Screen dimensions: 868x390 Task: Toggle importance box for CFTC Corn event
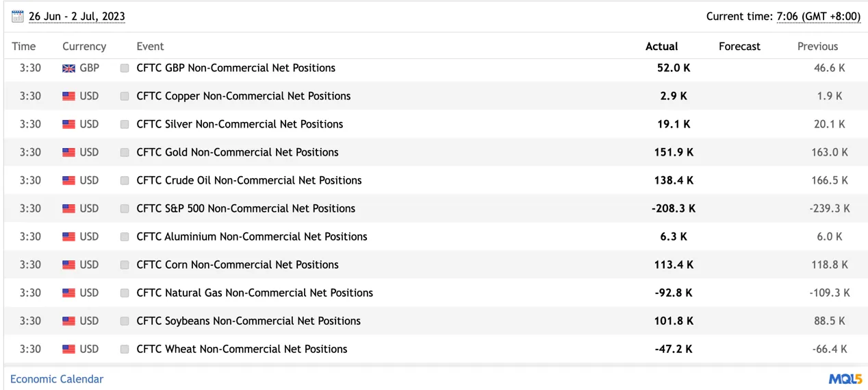125,265
